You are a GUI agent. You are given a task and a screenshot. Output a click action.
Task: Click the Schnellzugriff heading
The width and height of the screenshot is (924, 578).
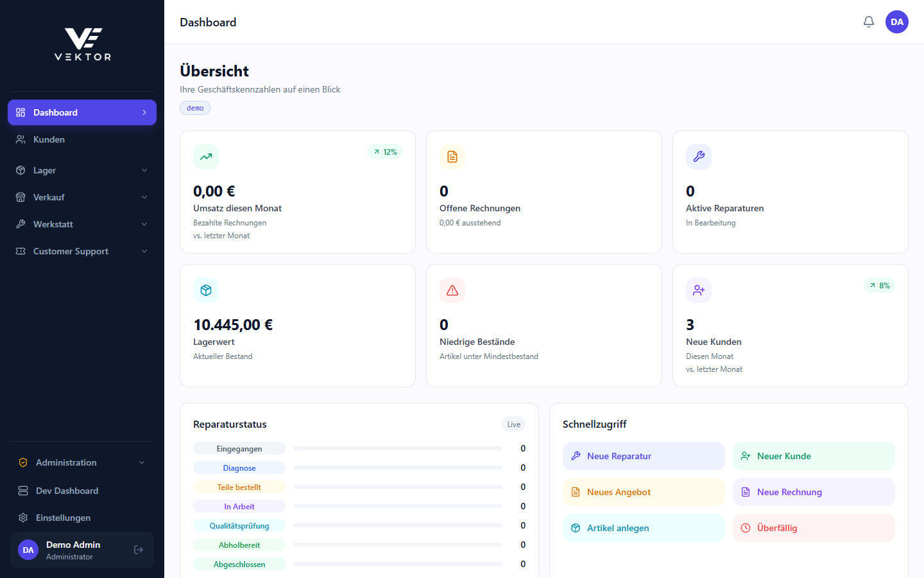pyautogui.click(x=595, y=424)
